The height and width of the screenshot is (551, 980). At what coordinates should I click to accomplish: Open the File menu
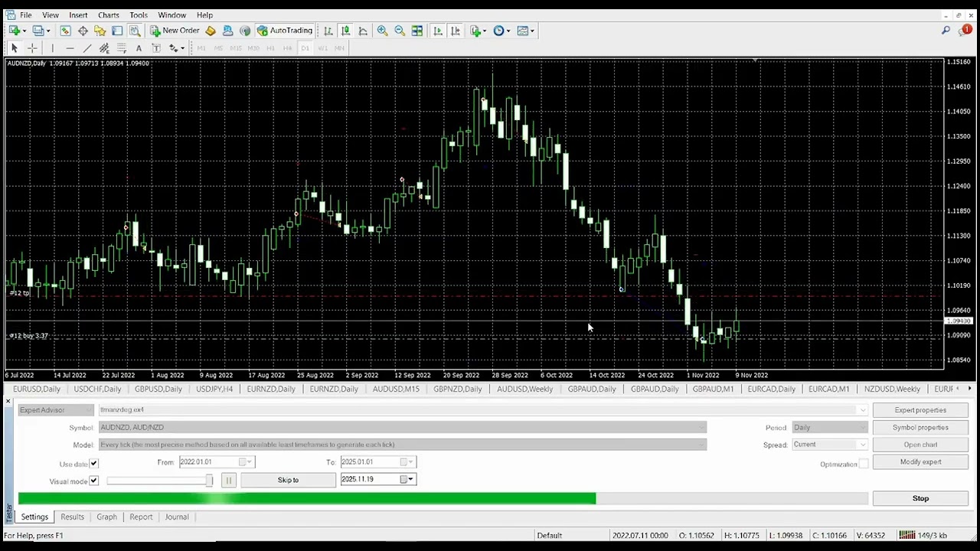[25, 15]
